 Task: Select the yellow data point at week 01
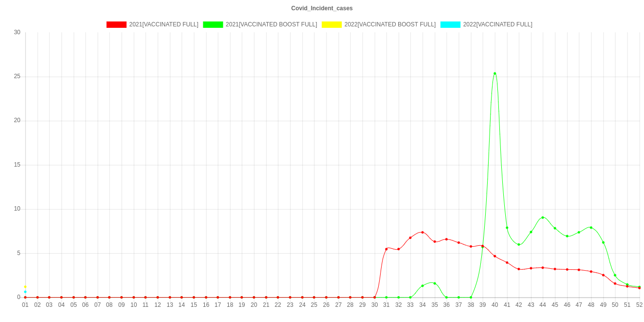point(25,287)
